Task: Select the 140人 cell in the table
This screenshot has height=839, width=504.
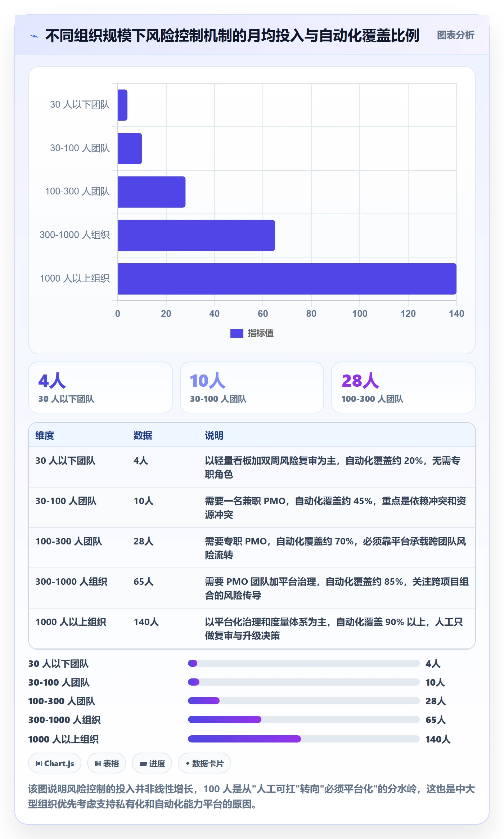Action: [146, 622]
